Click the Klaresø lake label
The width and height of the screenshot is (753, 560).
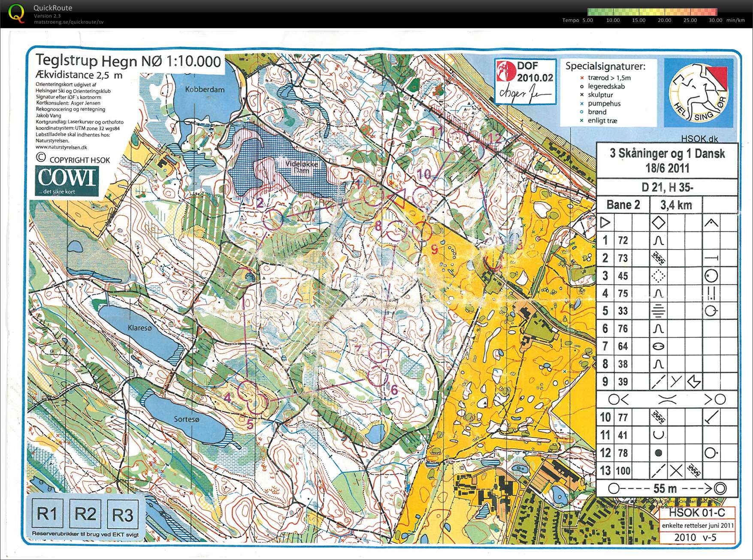coord(139,328)
